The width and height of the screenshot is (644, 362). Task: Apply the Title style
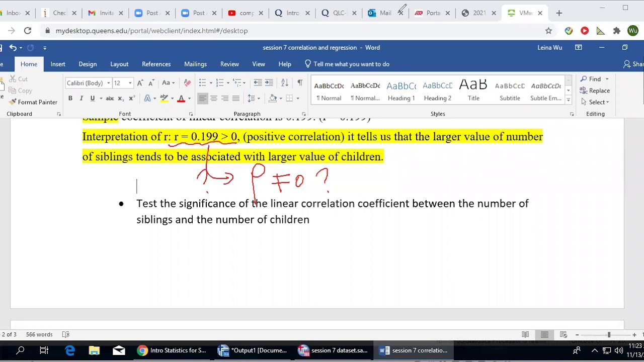coord(473,90)
